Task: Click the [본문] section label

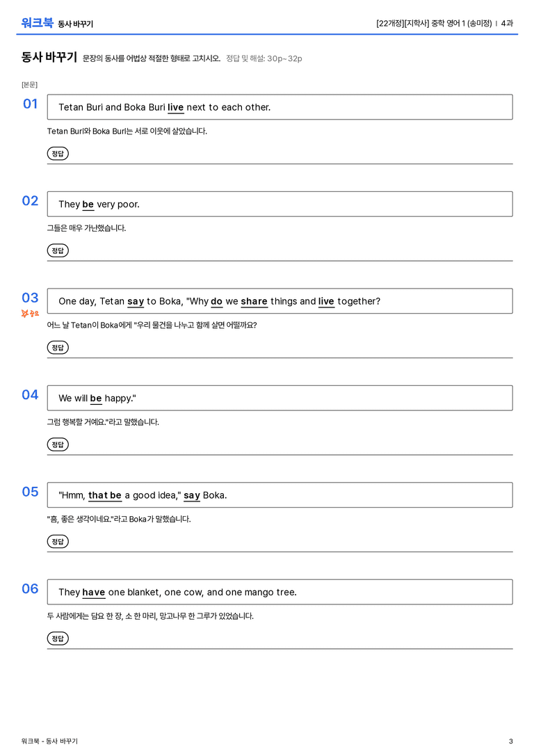Action: (x=29, y=84)
